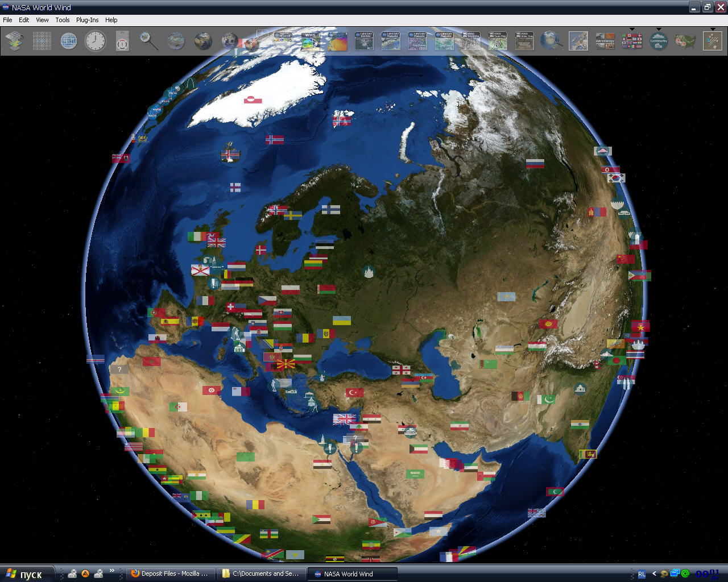The height and width of the screenshot is (582, 728).
Task: Click the Russia flag on the globe
Action: [x=535, y=164]
